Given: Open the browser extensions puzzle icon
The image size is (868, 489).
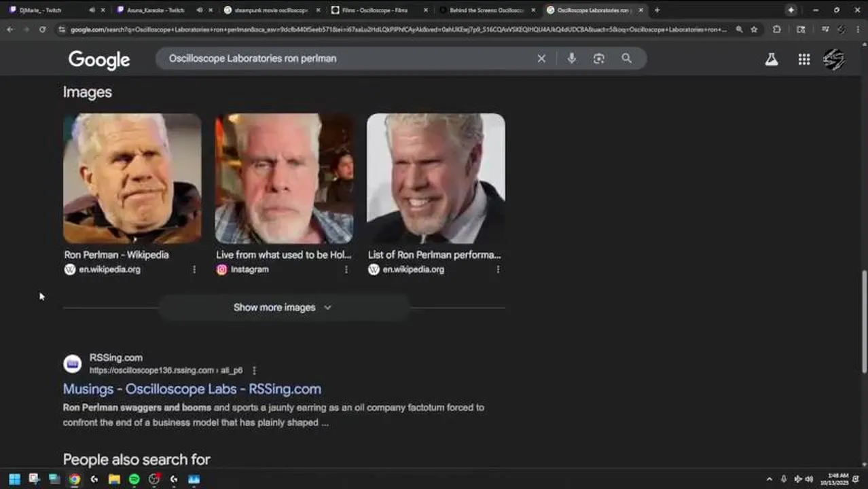Looking at the screenshot, I should point(777,29).
